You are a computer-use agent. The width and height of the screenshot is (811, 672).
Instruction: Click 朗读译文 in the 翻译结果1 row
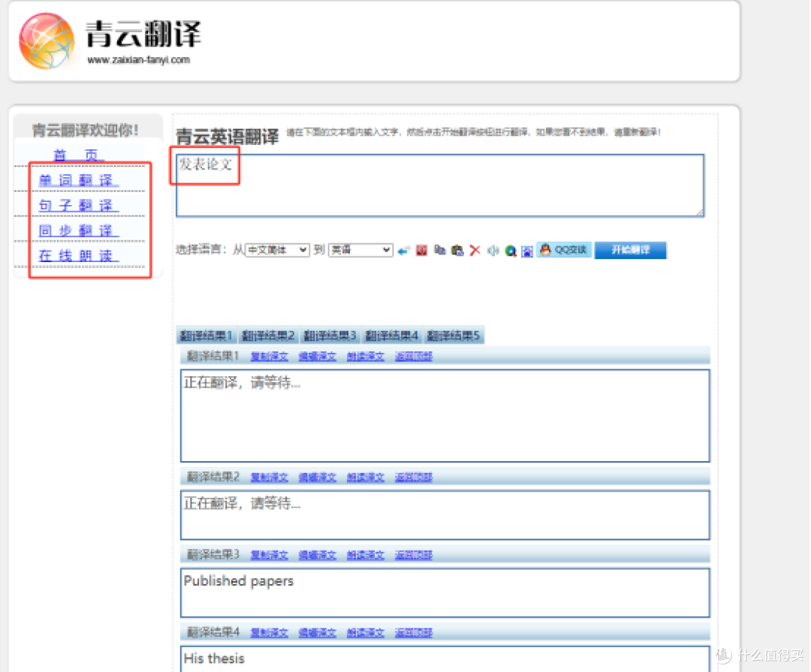point(366,357)
